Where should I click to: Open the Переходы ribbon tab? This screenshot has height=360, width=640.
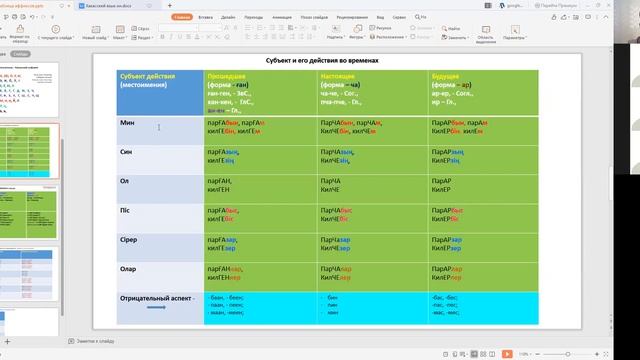point(253,17)
